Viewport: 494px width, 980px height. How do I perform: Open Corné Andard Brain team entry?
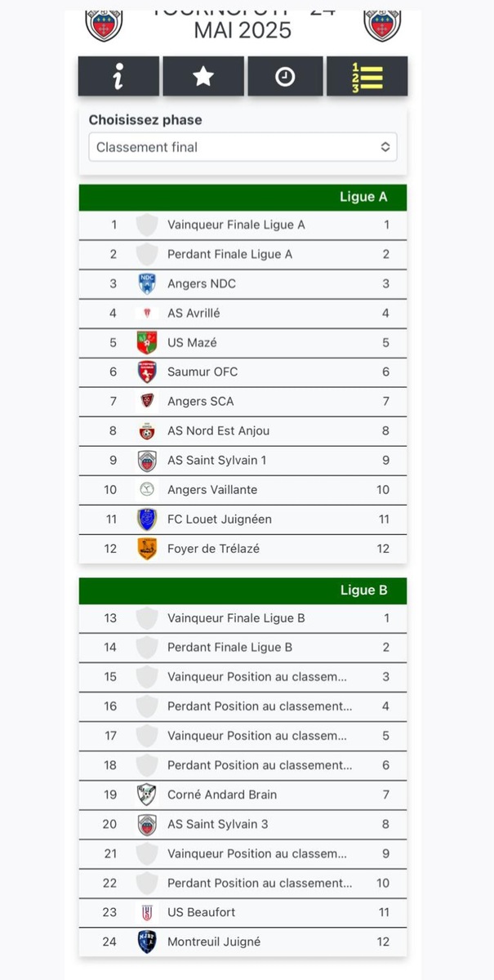(222, 795)
